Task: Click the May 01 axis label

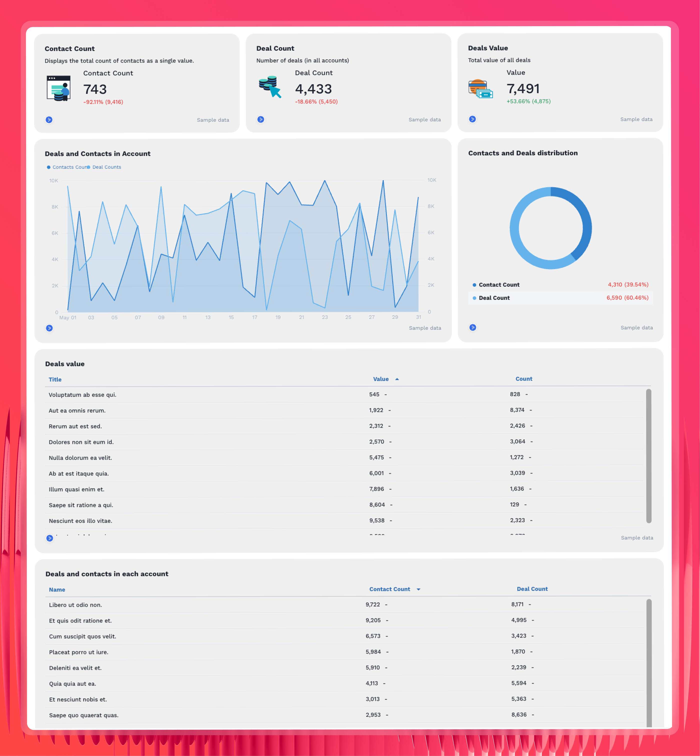Action: [x=68, y=317]
